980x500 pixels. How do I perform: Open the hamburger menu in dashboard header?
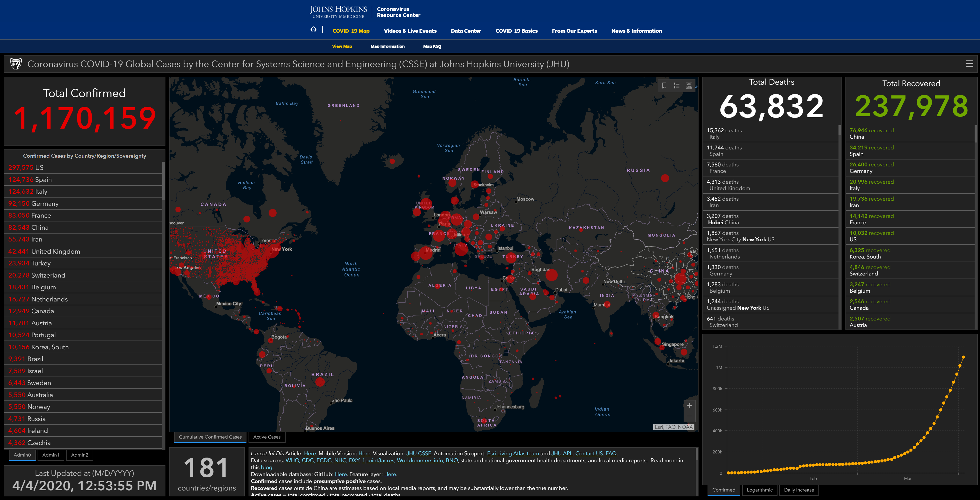(969, 64)
